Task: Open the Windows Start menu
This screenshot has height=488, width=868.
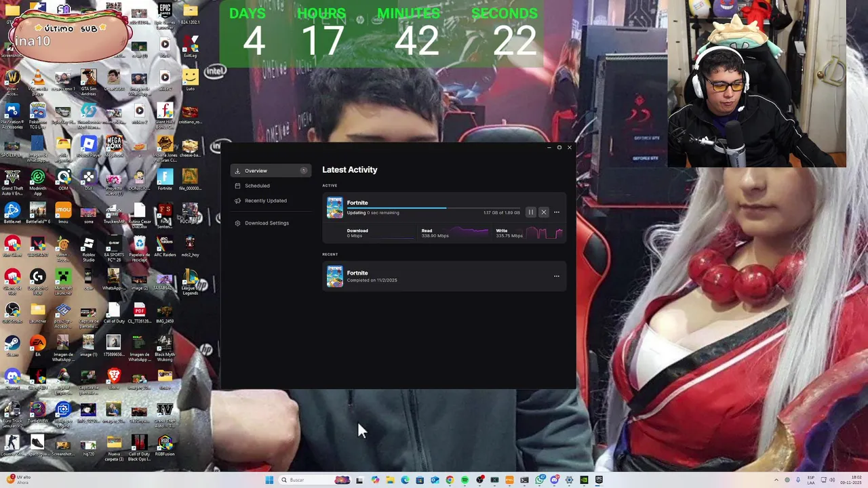Action: 269,480
